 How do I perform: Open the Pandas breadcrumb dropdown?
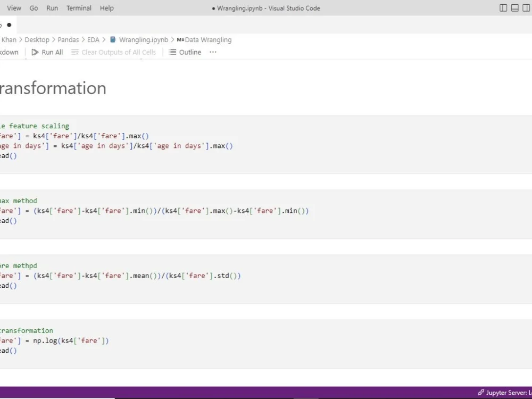[x=68, y=39]
